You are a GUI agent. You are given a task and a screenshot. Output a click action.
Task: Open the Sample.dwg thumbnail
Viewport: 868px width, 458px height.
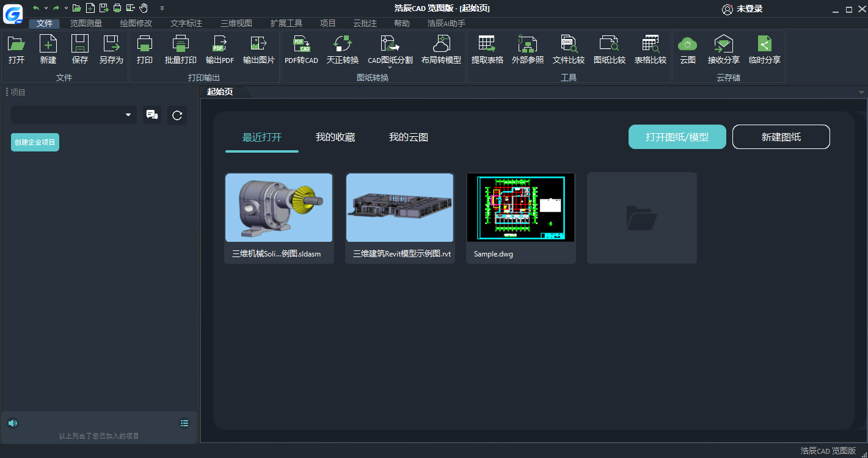520,208
